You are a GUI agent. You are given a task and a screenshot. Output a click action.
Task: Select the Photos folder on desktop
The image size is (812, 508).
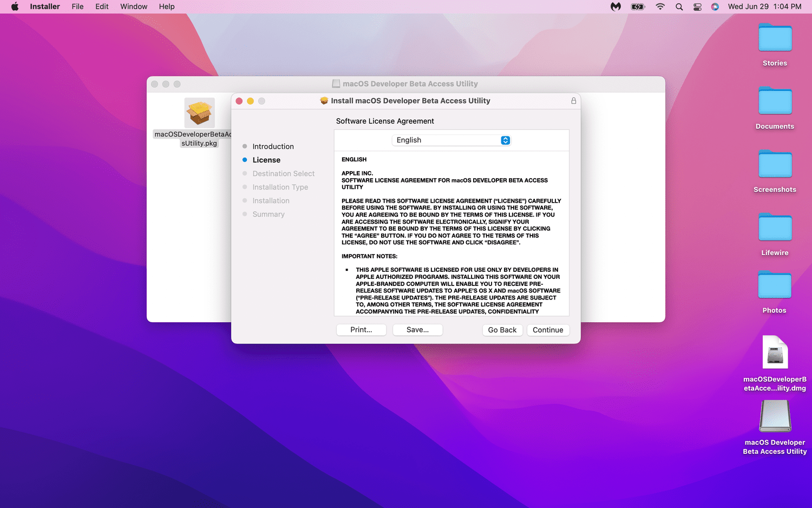(x=775, y=285)
